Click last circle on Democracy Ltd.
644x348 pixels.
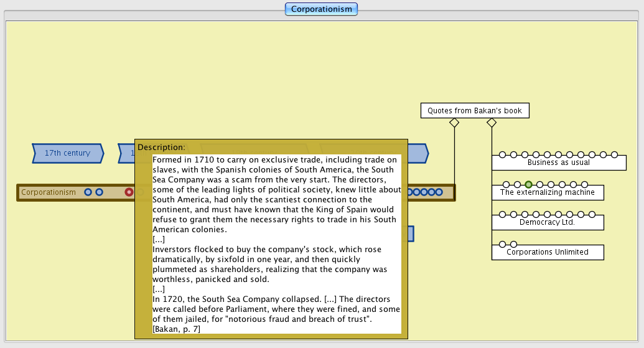592,214
